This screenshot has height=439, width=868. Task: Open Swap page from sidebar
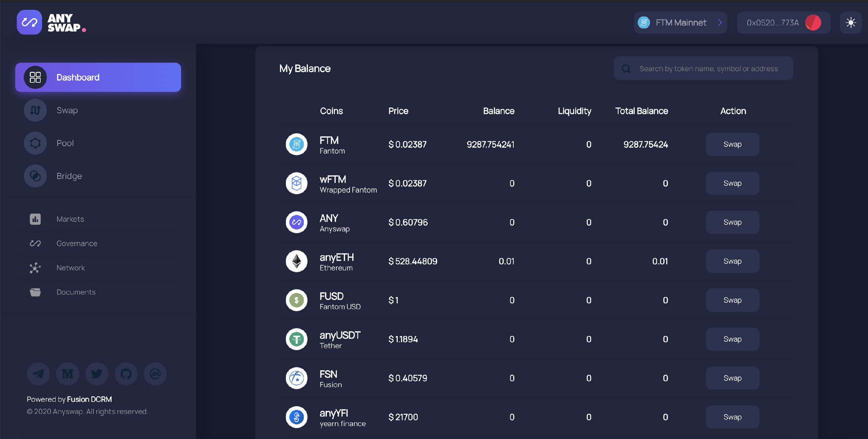(x=67, y=110)
